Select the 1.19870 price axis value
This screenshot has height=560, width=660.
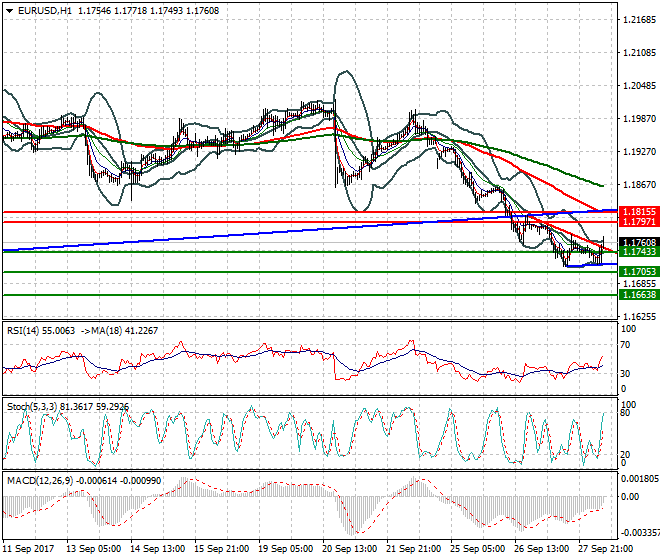[x=639, y=118]
